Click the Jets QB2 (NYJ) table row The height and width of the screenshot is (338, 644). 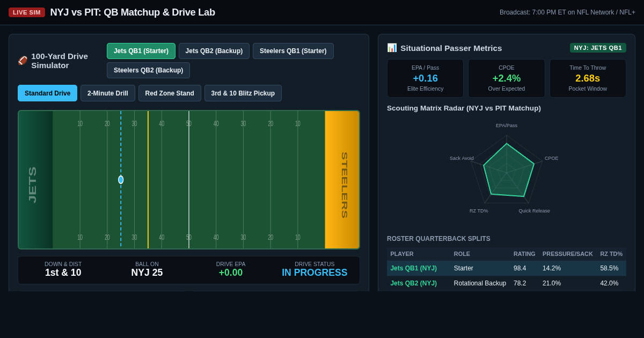click(507, 283)
